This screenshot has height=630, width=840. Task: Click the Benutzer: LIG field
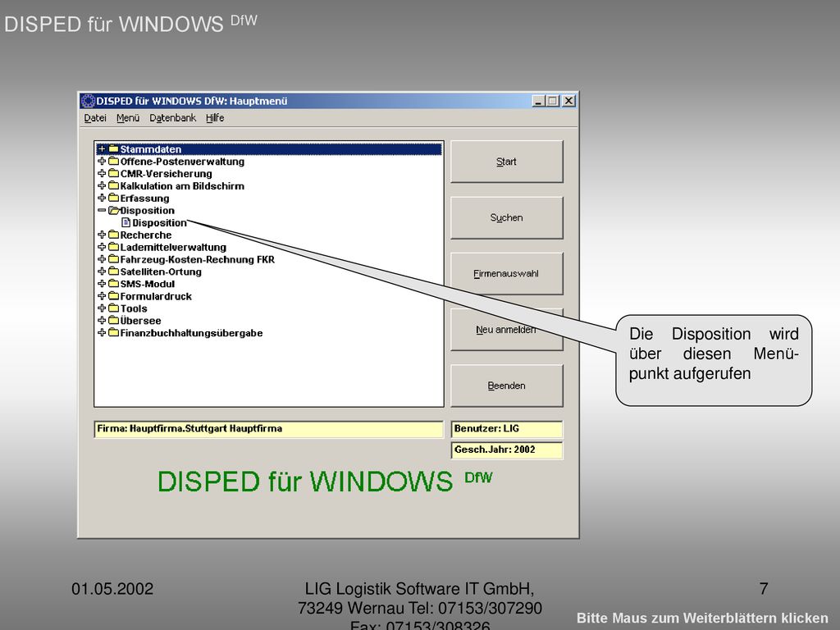click(x=507, y=429)
